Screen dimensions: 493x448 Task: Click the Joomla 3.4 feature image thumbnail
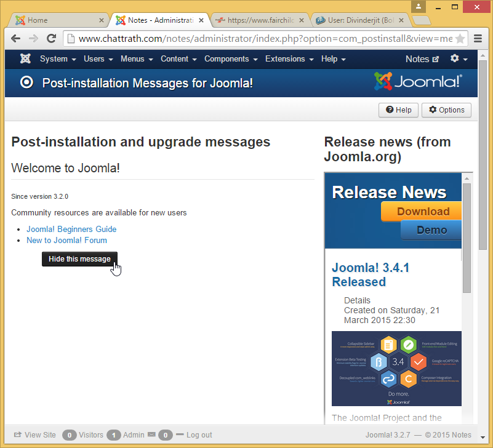pos(396,368)
